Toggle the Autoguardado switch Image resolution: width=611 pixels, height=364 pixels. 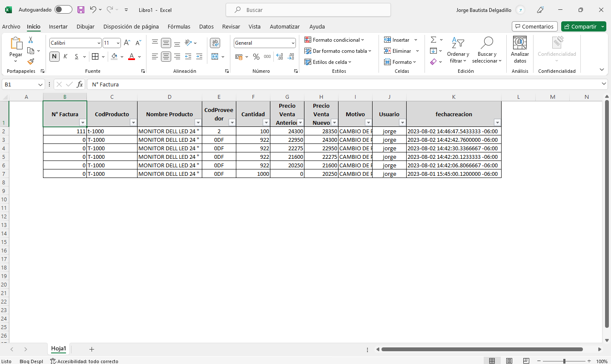coord(63,10)
